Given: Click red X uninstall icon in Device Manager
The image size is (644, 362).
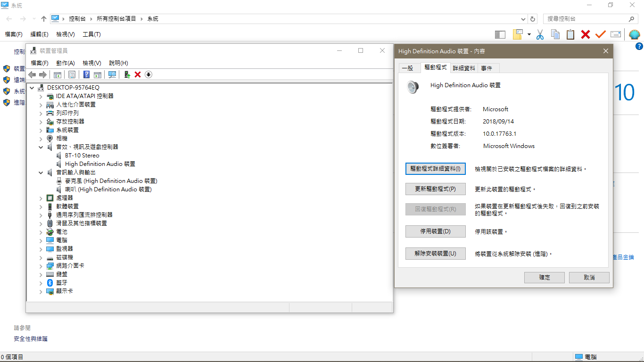Looking at the screenshot, I should click(x=138, y=74).
